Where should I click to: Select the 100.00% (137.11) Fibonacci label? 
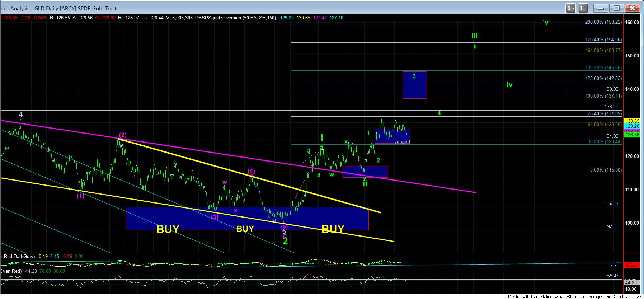tap(603, 96)
